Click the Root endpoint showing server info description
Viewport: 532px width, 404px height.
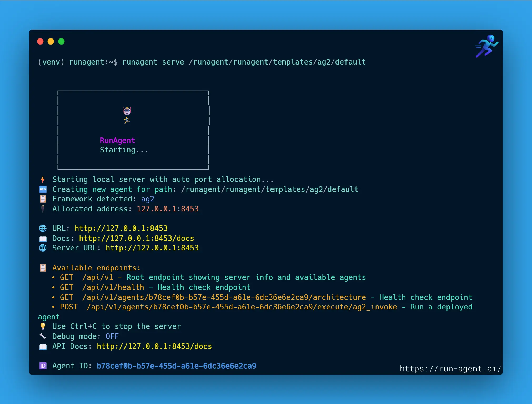[246, 277]
